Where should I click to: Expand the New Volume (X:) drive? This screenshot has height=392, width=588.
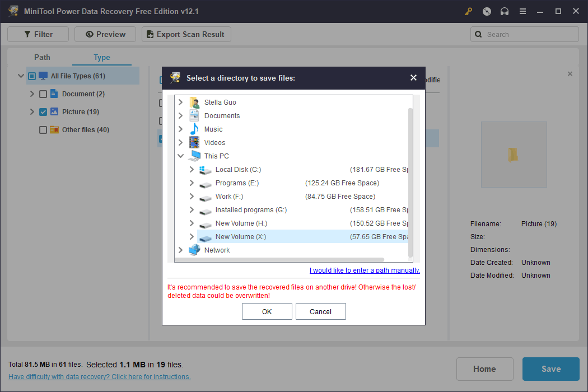191,236
